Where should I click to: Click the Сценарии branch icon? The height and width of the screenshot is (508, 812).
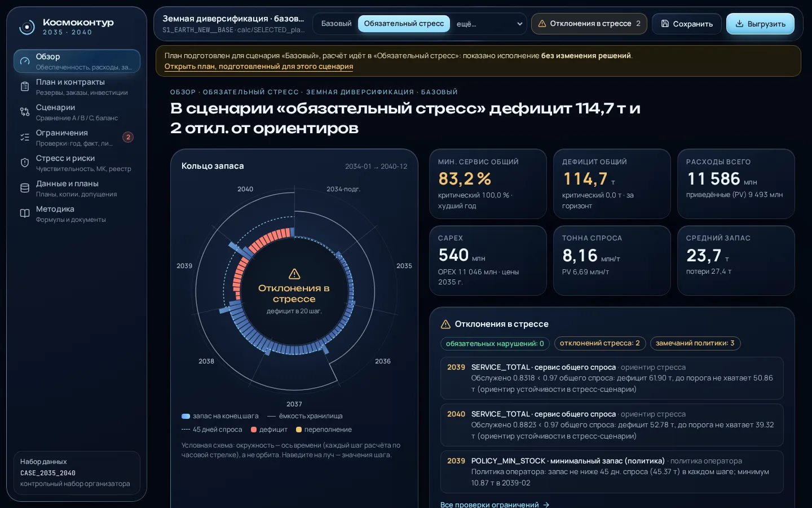tap(25, 112)
